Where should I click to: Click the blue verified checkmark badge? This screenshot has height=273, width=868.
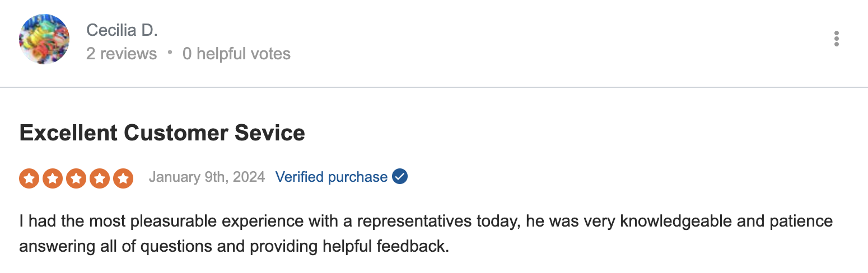[x=400, y=177]
